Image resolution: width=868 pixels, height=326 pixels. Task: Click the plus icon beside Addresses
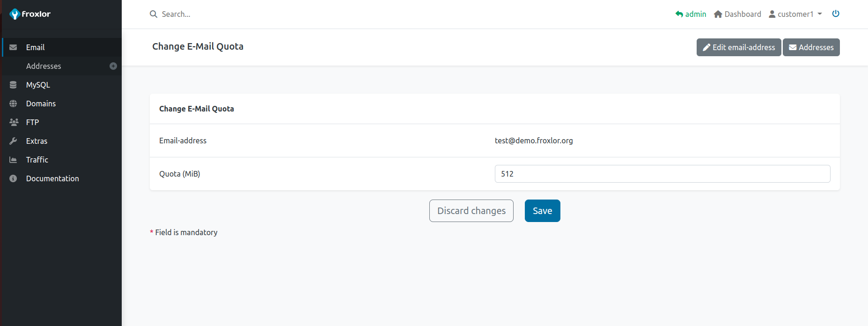[x=113, y=66]
